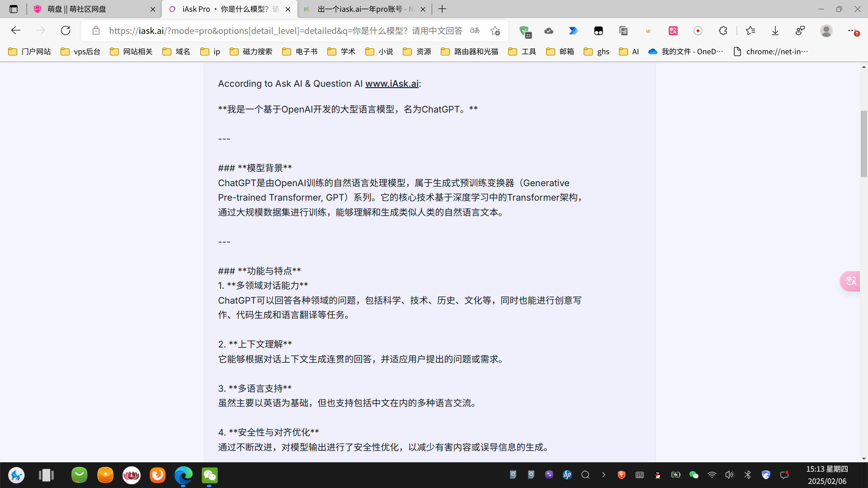Open the Settings and more menu
The height and width of the screenshot is (488, 868).
pos(852,31)
